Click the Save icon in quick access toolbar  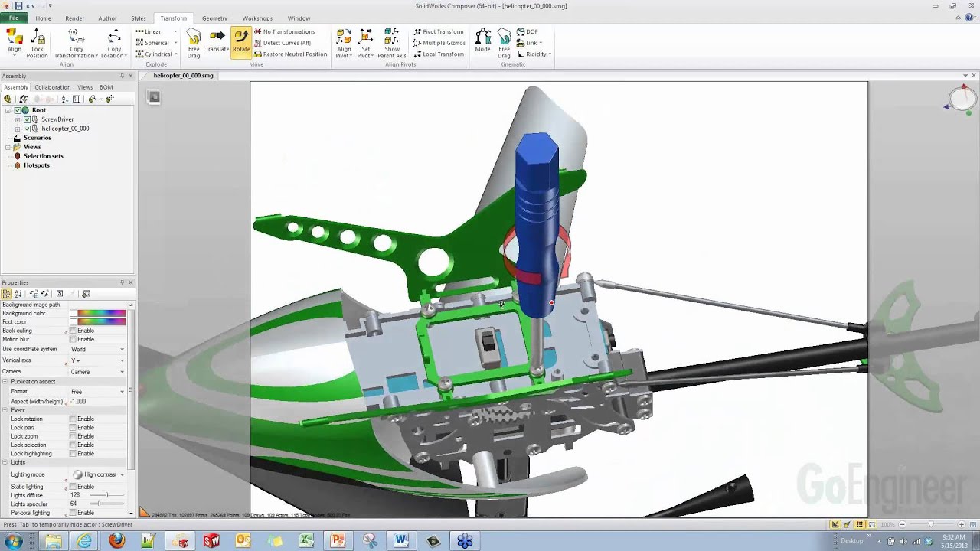[18, 6]
